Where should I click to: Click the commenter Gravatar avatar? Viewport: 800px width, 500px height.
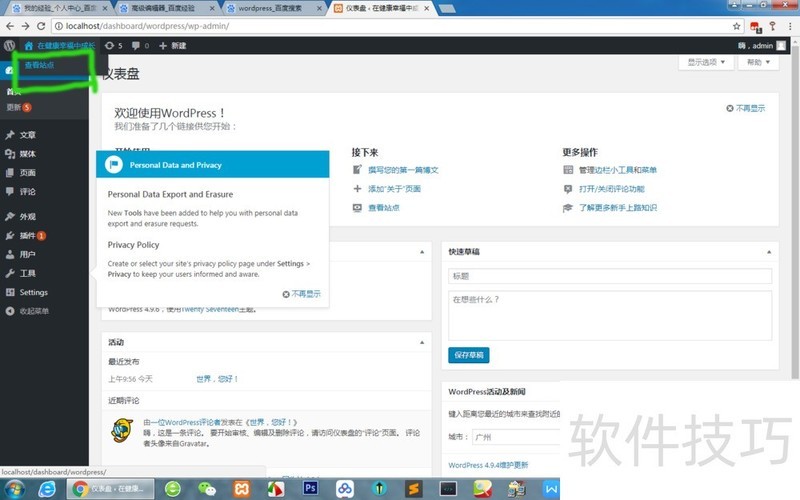pos(122,430)
